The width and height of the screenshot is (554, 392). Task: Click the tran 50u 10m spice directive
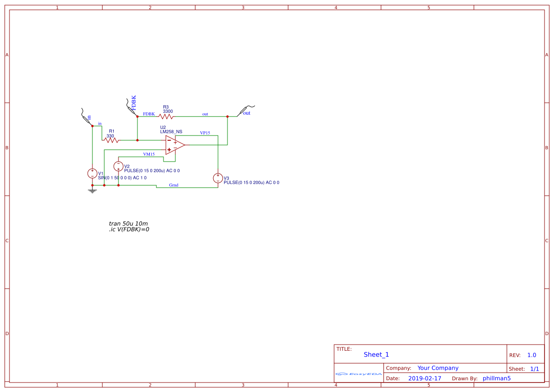tap(128, 223)
